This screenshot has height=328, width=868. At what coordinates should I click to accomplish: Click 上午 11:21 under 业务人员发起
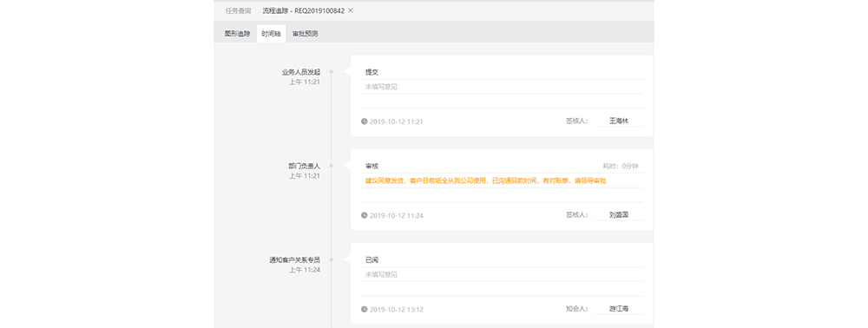305,82
